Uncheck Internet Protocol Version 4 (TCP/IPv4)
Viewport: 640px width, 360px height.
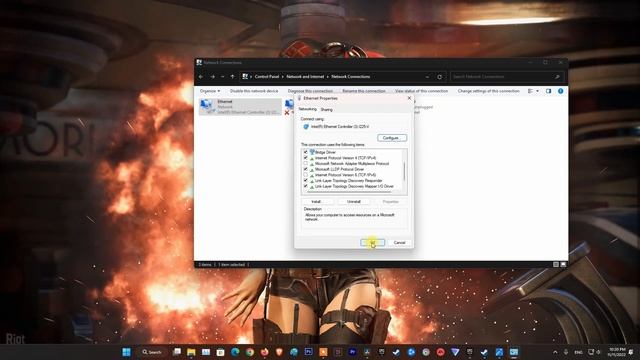click(x=305, y=158)
